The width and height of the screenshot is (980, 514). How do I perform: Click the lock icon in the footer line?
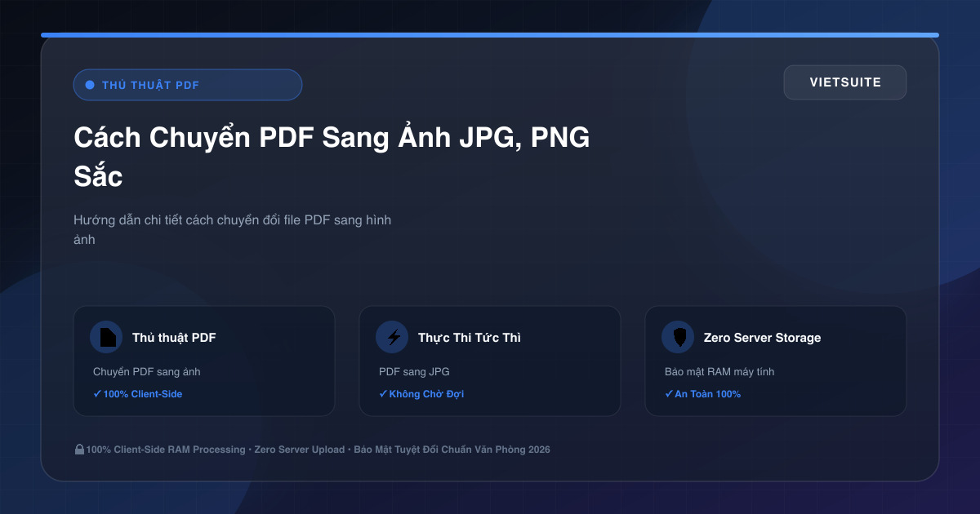(79, 450)
